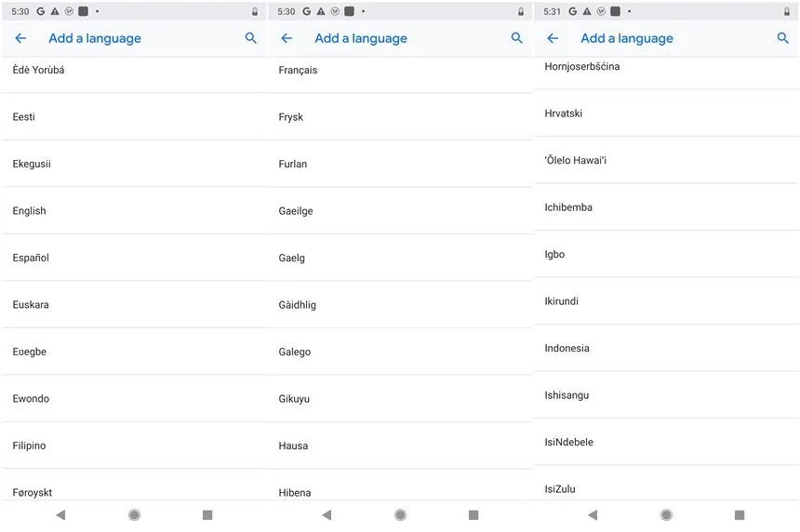Tap the Google G status icon in left screen

coord(40,11)
